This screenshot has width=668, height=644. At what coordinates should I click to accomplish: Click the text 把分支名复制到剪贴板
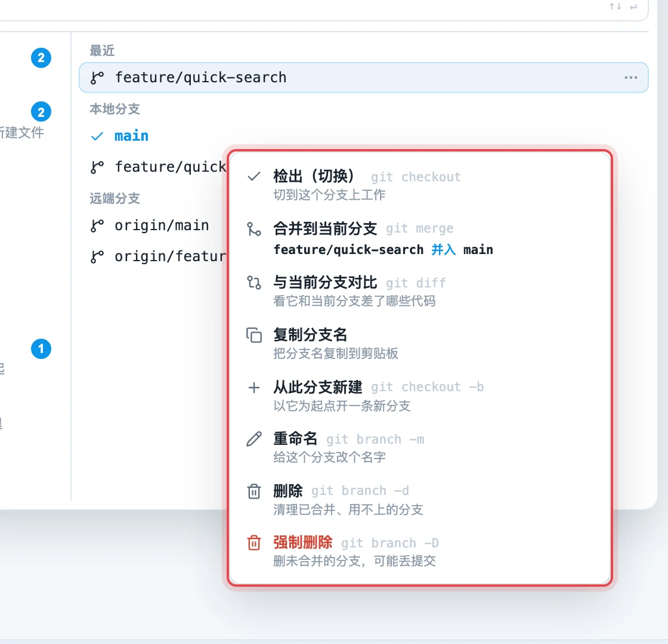point(336,354)
